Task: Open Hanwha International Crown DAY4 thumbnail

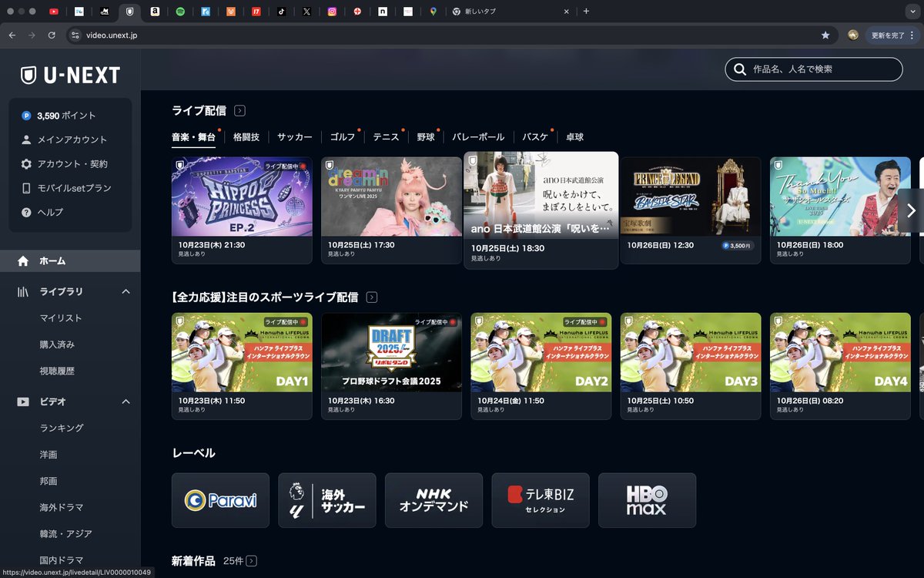Action: [x=840, y=352]
